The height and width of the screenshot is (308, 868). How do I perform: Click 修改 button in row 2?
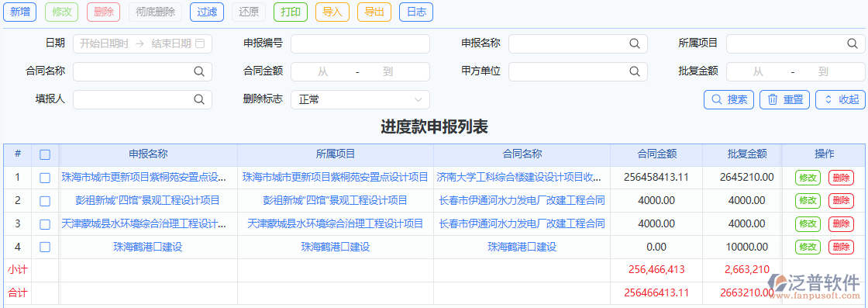pyautogui.click(x=808, y=200)
